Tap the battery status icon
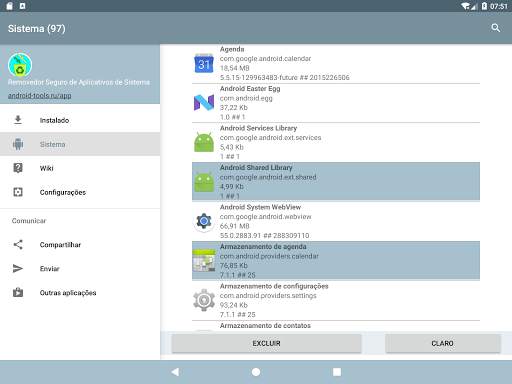Image resolution: width=512 pixels, height=384 pixels. click(x=484, y=6)
